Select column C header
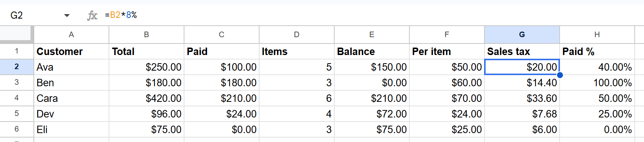Viewport: 644px width, 142px height. pyautogui.click(x=222, y=35)
